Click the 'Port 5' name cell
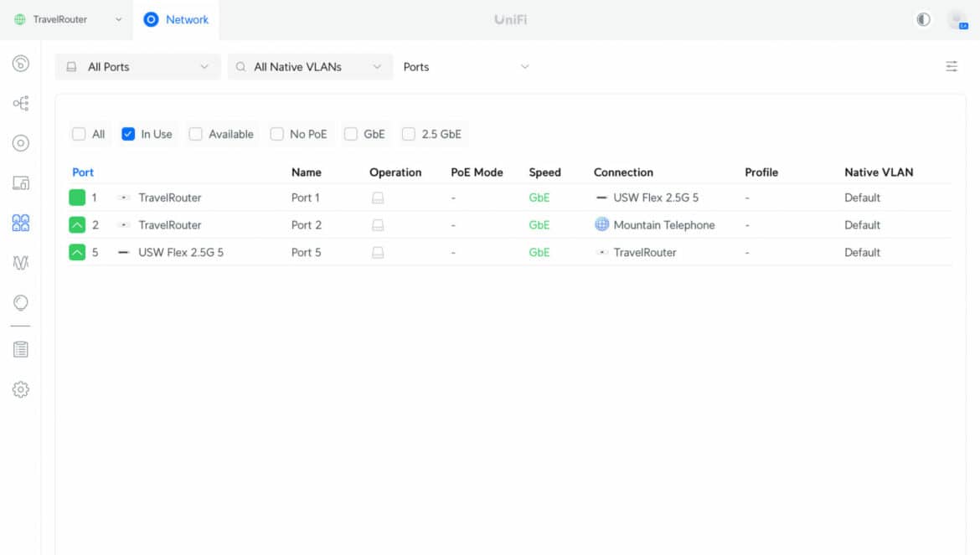The height and width of the screenshot is (555, 980). coord(307,252)
